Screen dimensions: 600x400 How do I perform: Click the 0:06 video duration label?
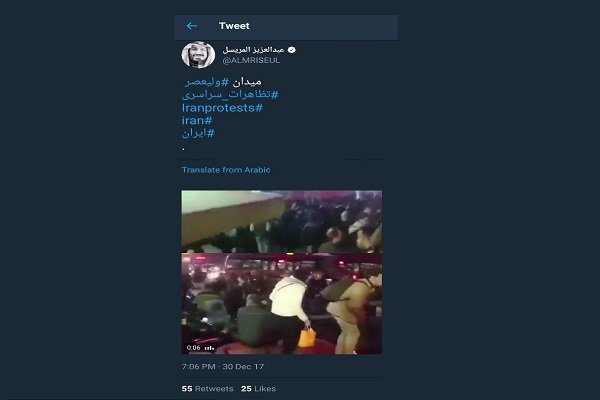194,348
